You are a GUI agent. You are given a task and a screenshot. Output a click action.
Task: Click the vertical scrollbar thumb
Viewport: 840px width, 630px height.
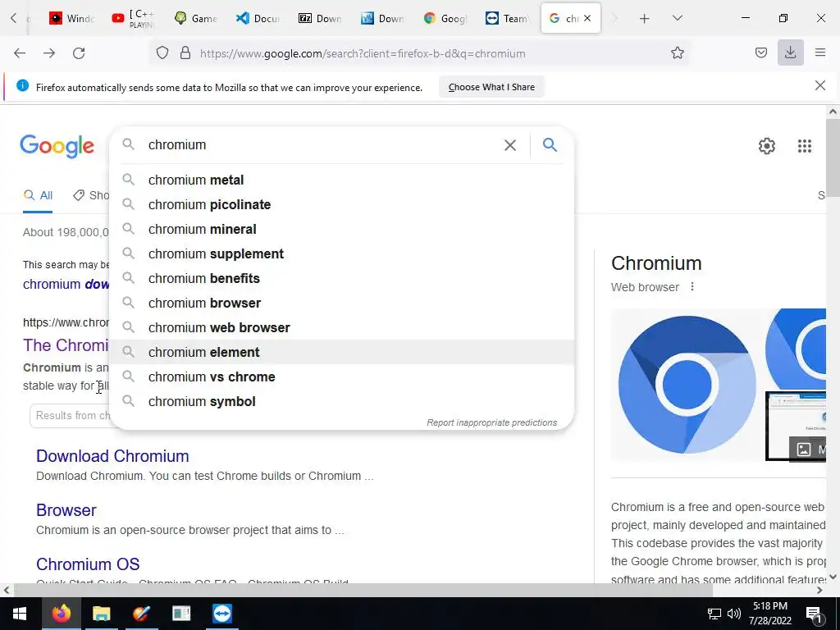coord(833,158)
